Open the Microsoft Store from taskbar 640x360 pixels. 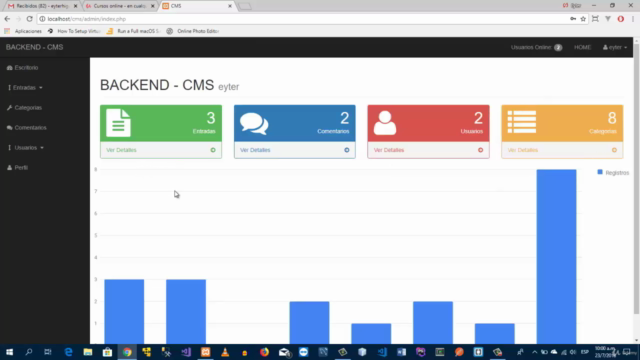(x=107, y=352)
